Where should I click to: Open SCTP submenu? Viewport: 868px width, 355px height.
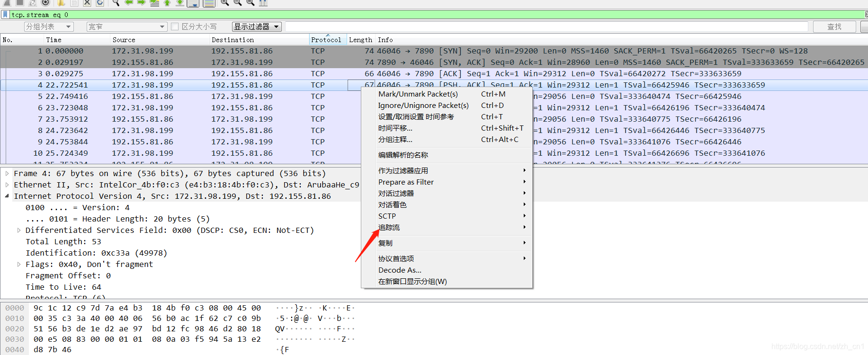[447, 216]
